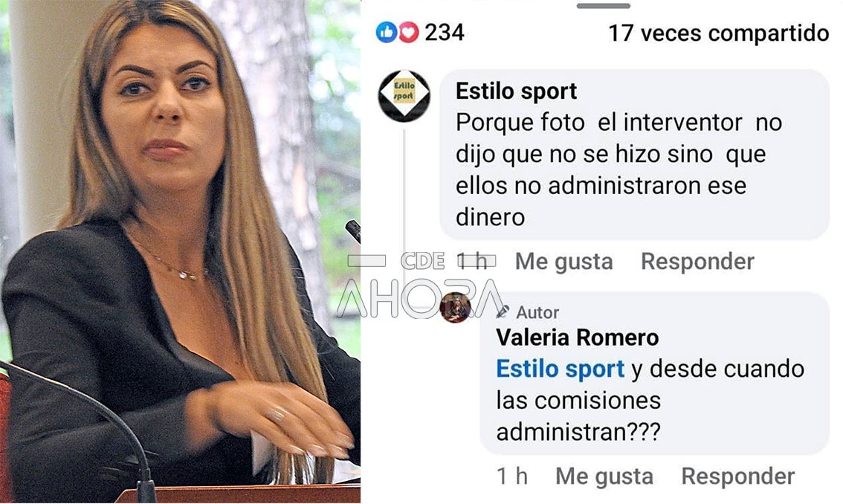Click Me gusta under Valeria Romero's reply
Image resolution: width=843 pixels, height=504 pixels.
pyautogui.click(x=604, y=476)
